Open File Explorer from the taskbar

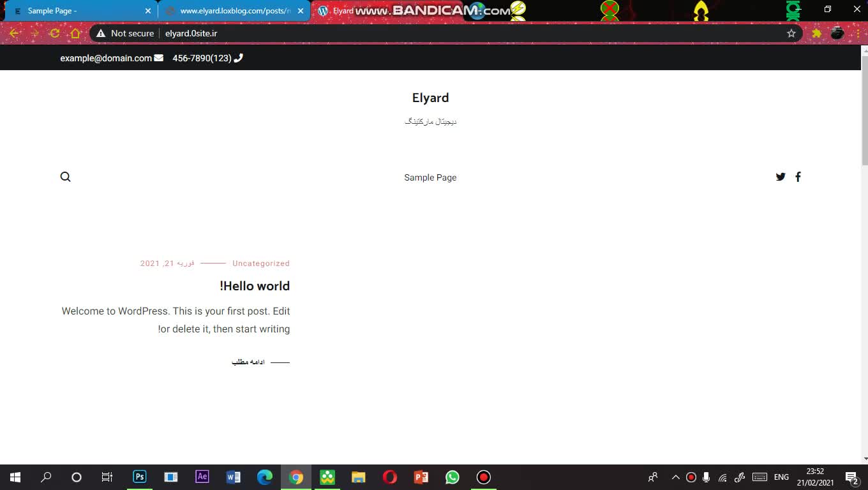pos(358,477)
